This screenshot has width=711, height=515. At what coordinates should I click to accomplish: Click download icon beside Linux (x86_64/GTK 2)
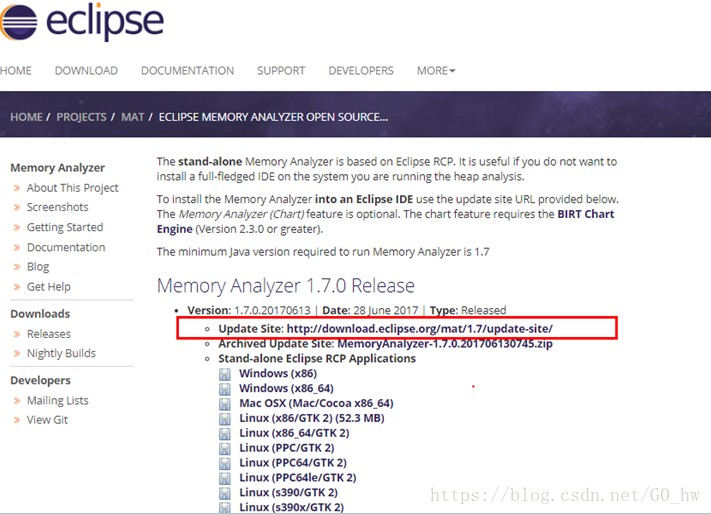click(x=224, y=434)
